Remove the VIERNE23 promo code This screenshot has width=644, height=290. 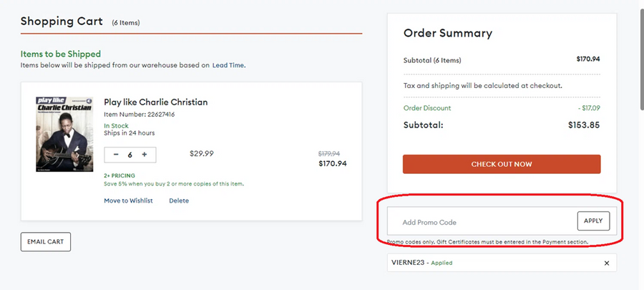(607, 264)
